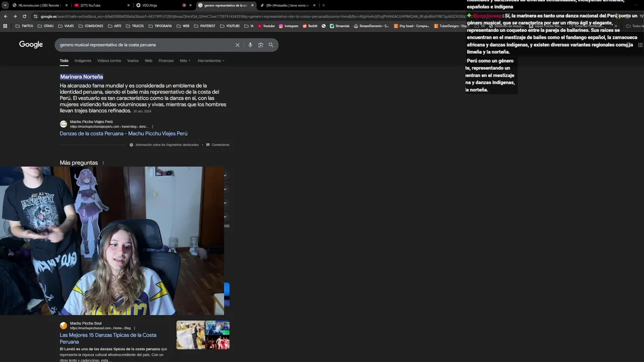Expand the fourth Más preguntas question chevron
This screenshot has width=644, height=362.
click(225, 217)
